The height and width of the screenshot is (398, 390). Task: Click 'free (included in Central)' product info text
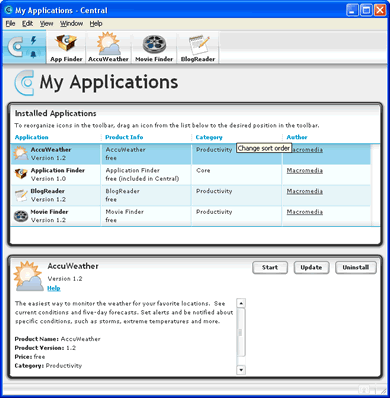coord(142,179)
